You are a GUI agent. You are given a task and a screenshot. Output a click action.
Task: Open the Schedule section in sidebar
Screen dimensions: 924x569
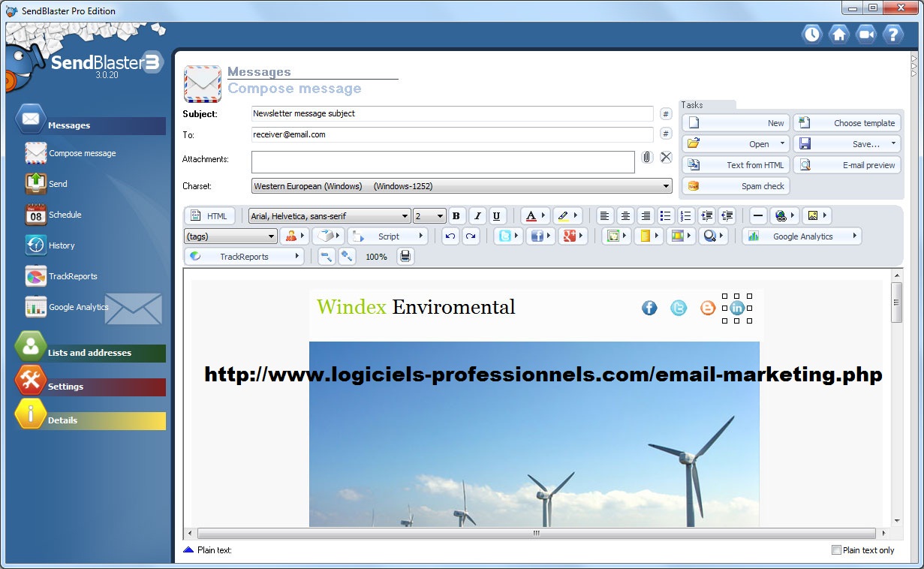[65, 215]
